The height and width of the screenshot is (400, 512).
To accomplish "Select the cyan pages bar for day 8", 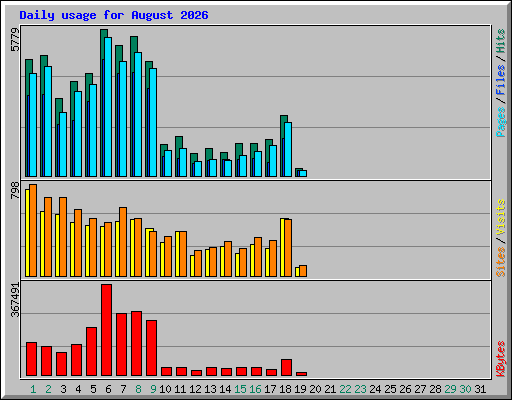I will point(138,114).
